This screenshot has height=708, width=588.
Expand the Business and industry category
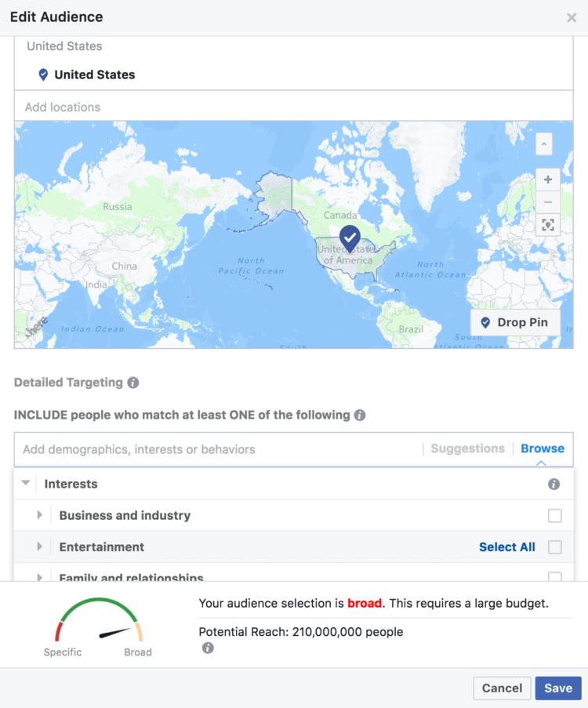coord(40,515)
